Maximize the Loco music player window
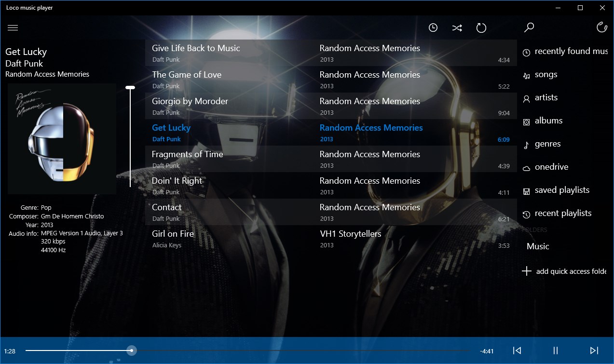This screenshot has height=364, width=614. [x=580, y=8]
